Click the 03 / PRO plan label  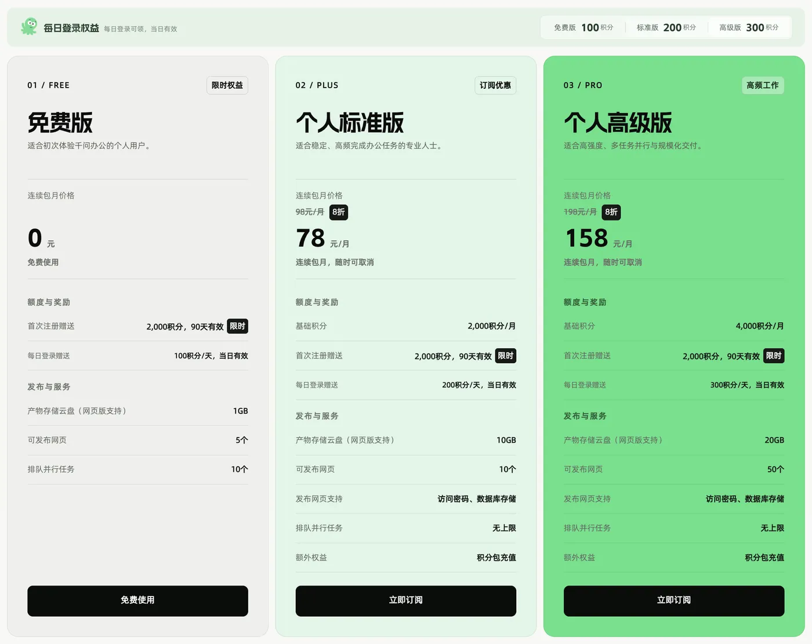pyautogui.click(x=583, y=85)
